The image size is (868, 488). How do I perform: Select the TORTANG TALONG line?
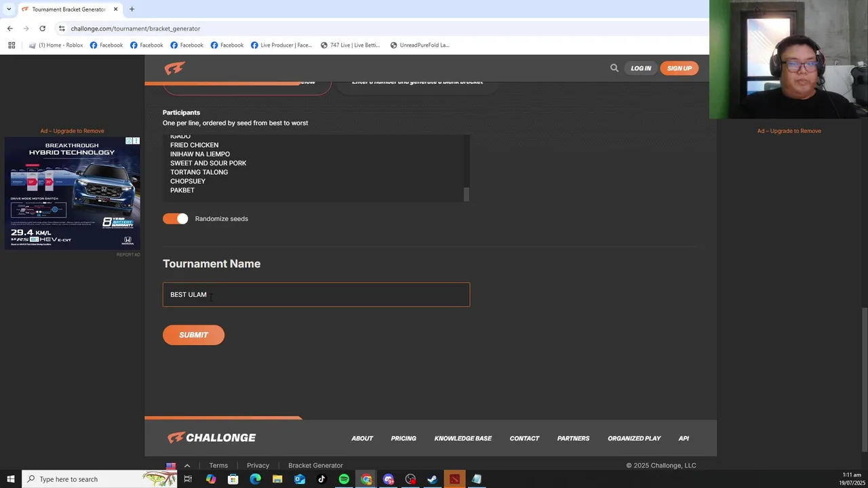tap(199, 172)
